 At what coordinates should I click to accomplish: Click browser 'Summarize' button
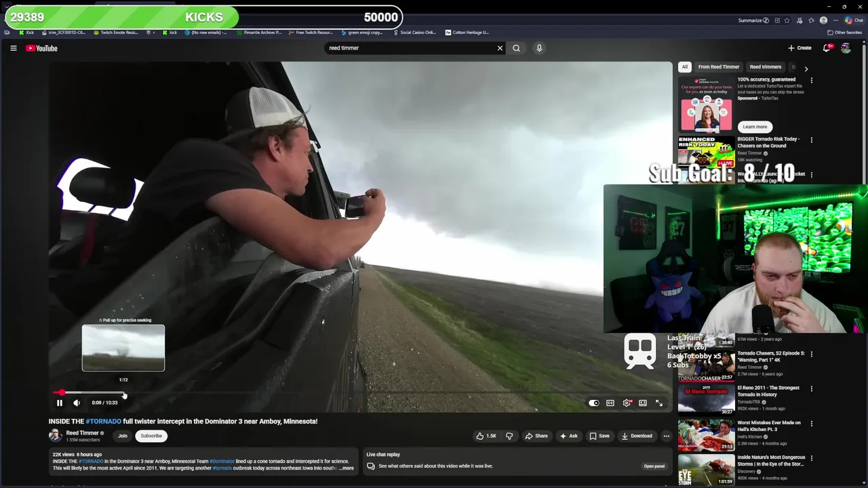click(753, 20)
